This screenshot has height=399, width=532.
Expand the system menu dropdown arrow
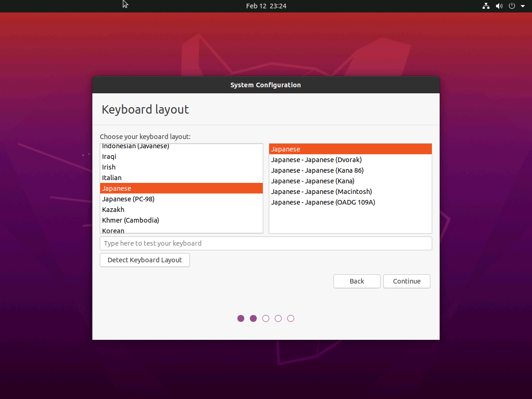tap(522, 6)
